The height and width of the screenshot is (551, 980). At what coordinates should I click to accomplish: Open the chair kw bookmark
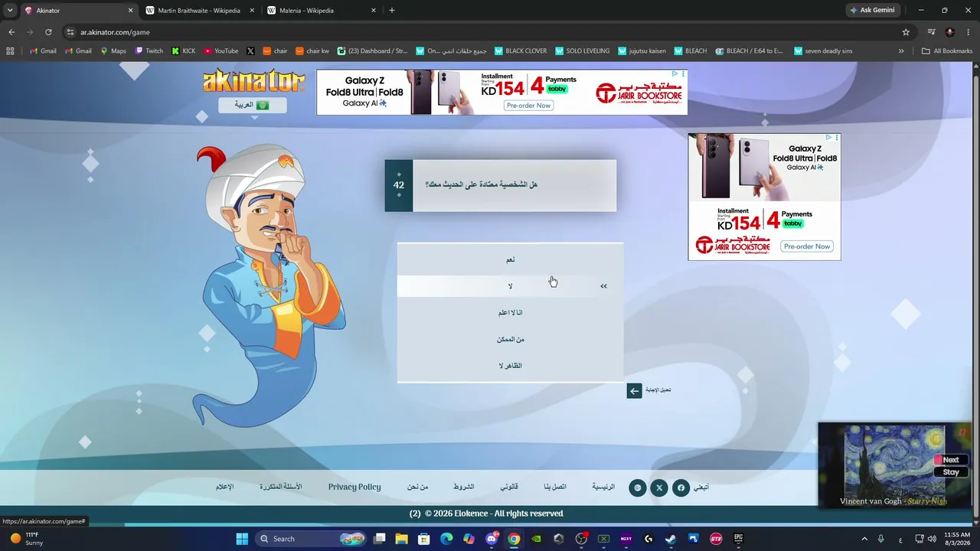point(312,51)
